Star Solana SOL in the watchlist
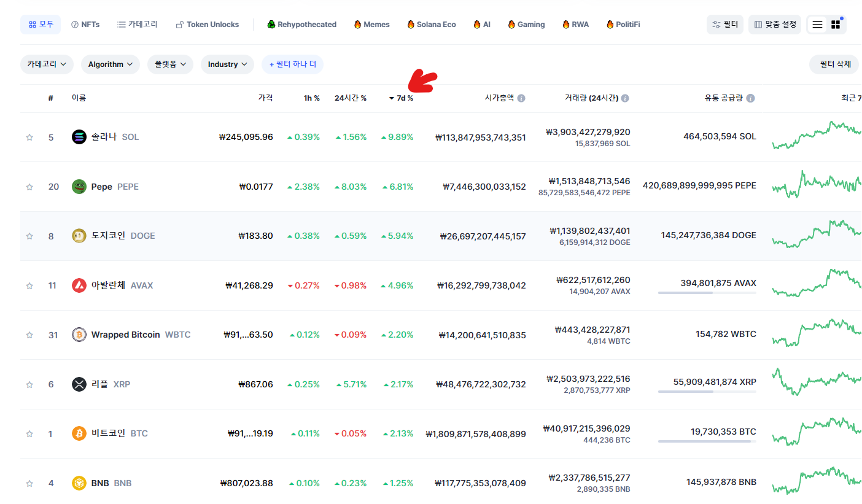 coord(29,138)
